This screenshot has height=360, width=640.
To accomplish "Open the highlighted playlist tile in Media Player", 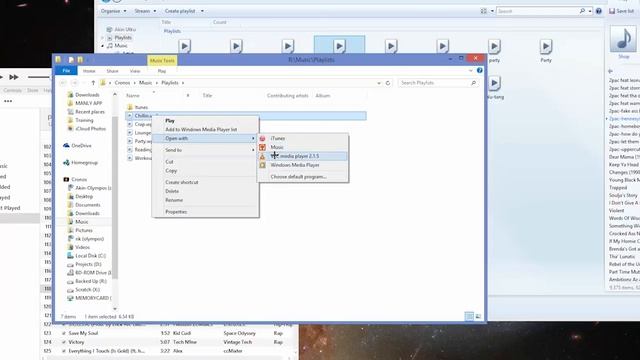I will click(339, 46).
